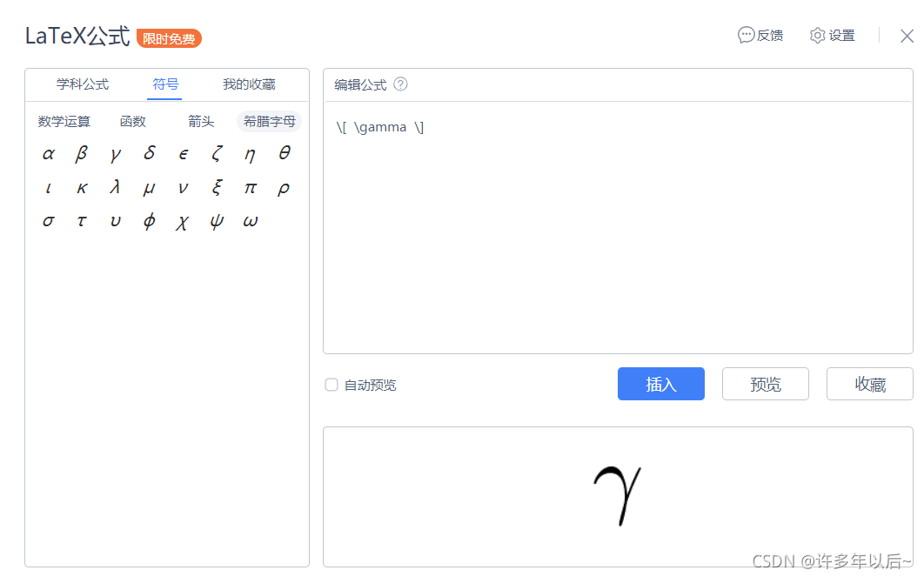The image size is (924, 577).
Task: Insert the gamma symbol from the grid
Action: click(x=116, y=154)
